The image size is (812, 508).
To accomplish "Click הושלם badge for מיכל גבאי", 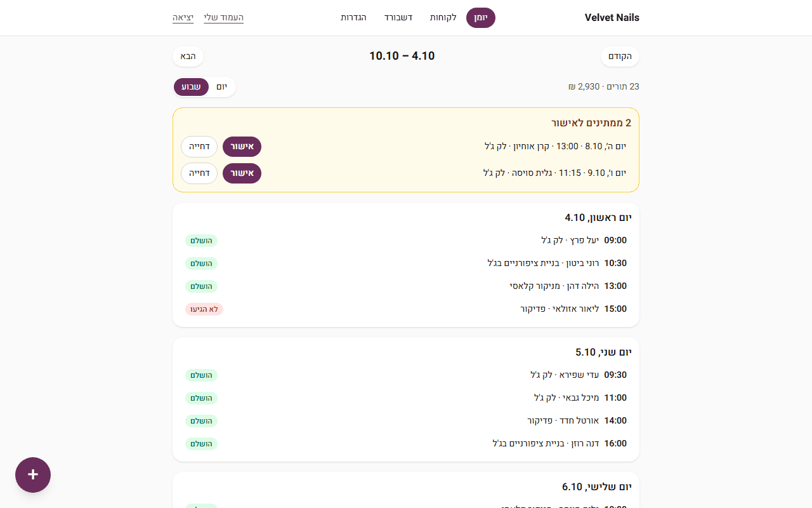I will [x=201, y=398].
